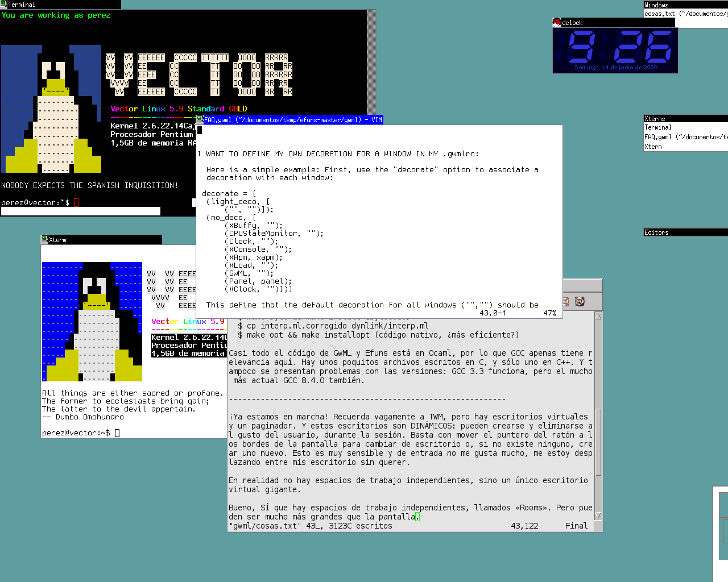This screenshot has width=728, height=582.
Task: Click the find-help lifebuoy icon in gvim toolbar
Action: [x=580, y=302]
